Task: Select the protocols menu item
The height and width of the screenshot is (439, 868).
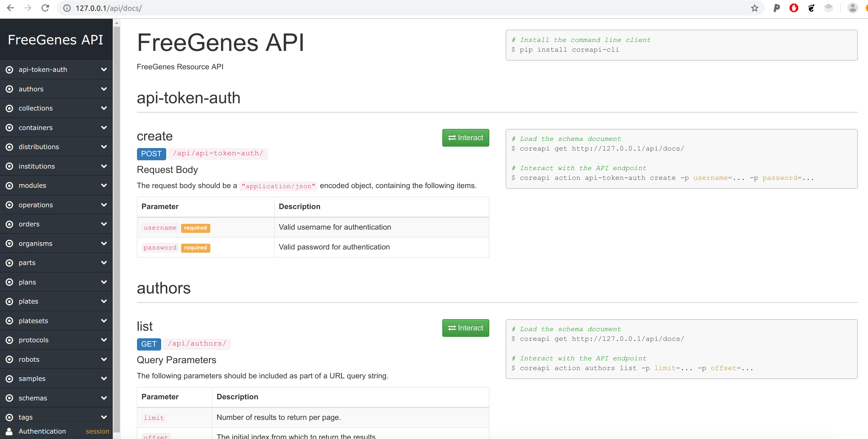Action: click(56, 340)
